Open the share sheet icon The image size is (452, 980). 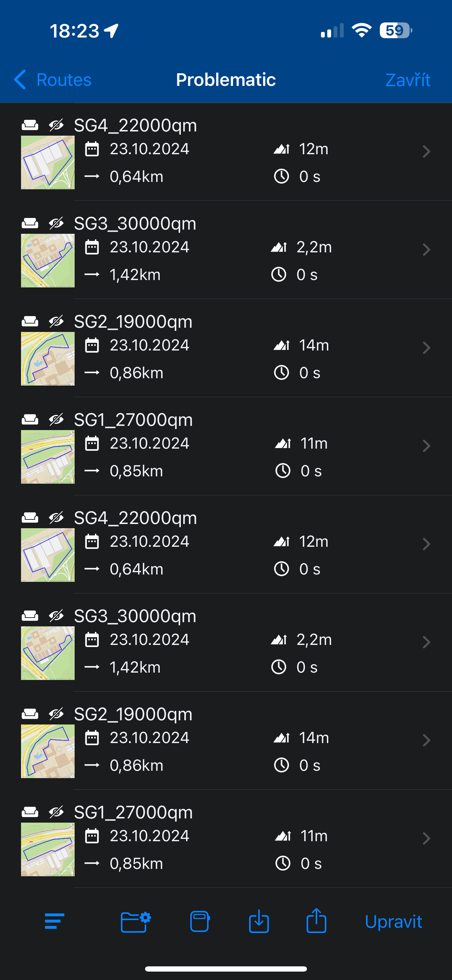(316, 921)
